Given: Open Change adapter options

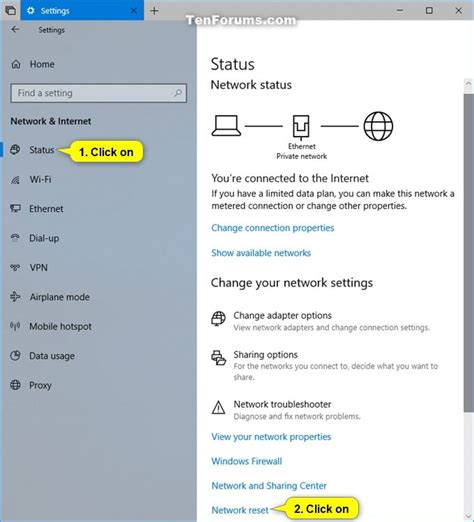Looking at the screenshot, I should click(x=282, y=315).
